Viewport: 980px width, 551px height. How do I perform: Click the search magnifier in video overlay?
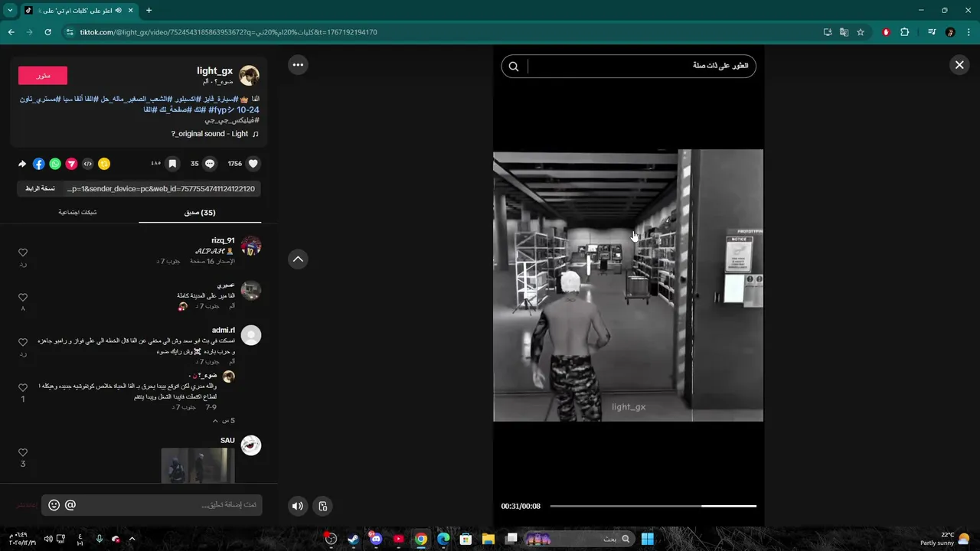[x=514, y=67]
